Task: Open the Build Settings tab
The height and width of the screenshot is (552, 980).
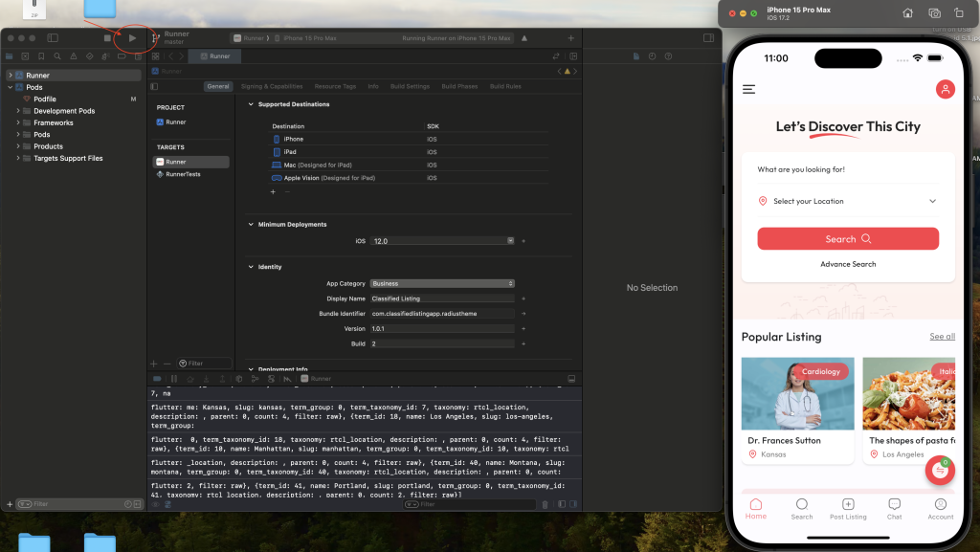Action: (410, 87)
